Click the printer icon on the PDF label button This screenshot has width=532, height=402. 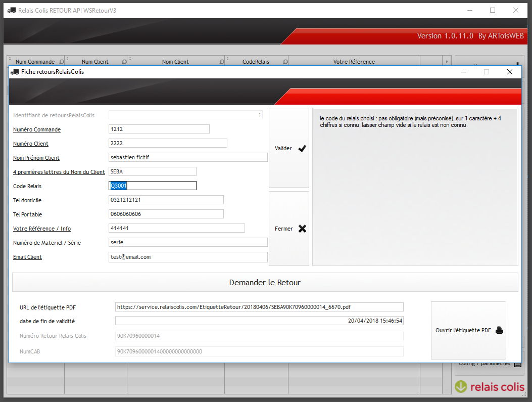499,330
